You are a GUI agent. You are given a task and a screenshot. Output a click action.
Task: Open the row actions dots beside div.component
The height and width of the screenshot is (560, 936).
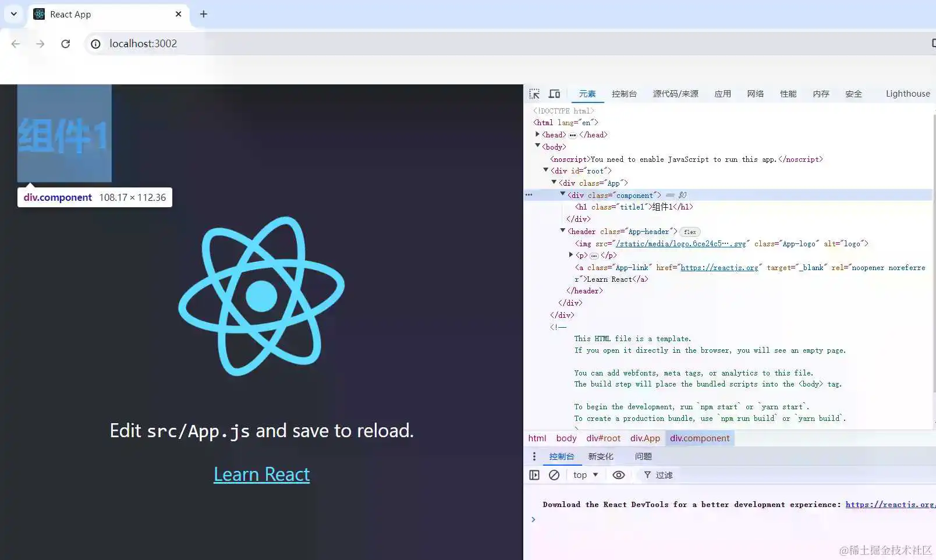(529, 195)
